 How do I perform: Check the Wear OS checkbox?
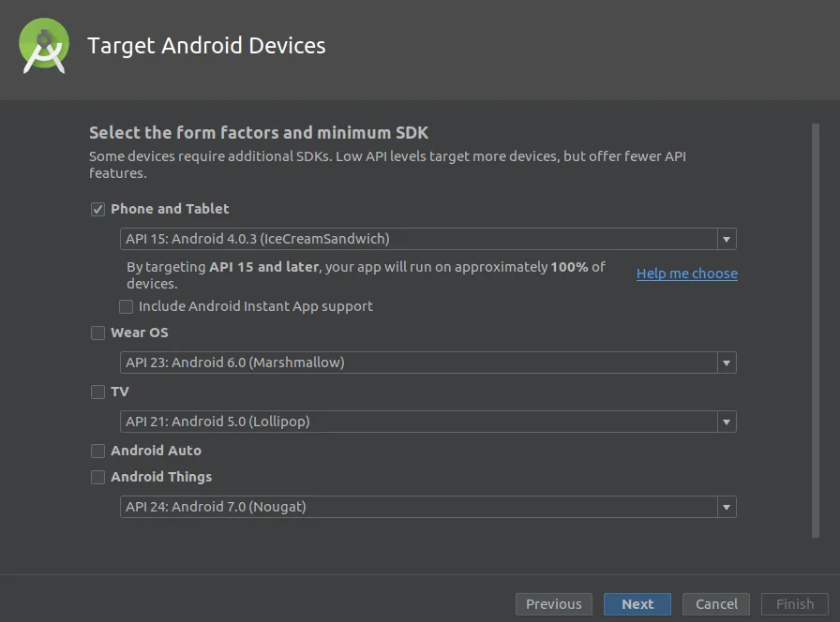[97, 333]
